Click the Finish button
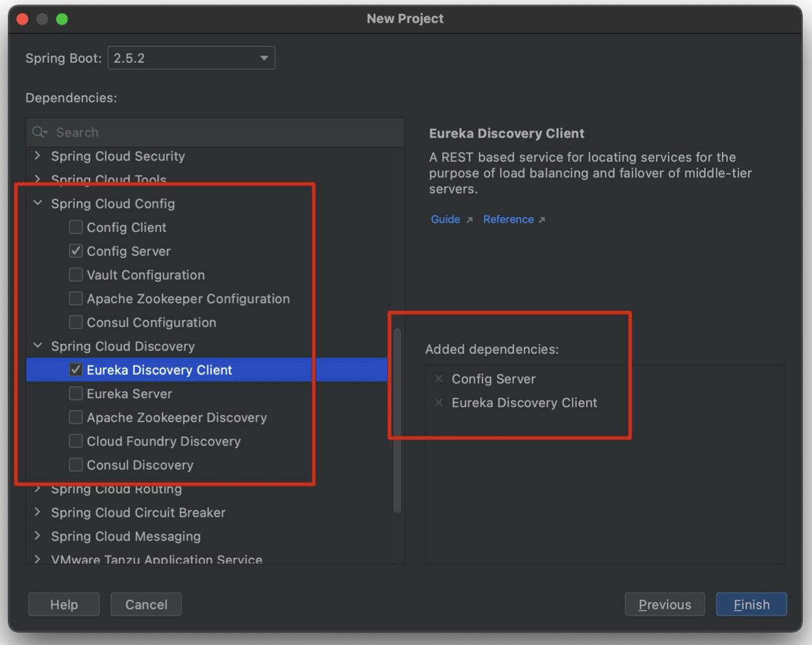The image size is (812, 645). click(752, 604)
